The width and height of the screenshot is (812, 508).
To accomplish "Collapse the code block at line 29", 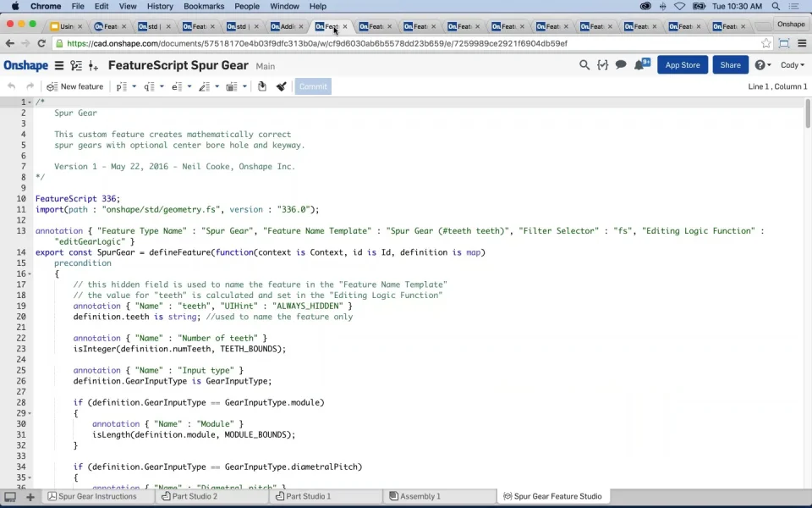I will (30, 413).
